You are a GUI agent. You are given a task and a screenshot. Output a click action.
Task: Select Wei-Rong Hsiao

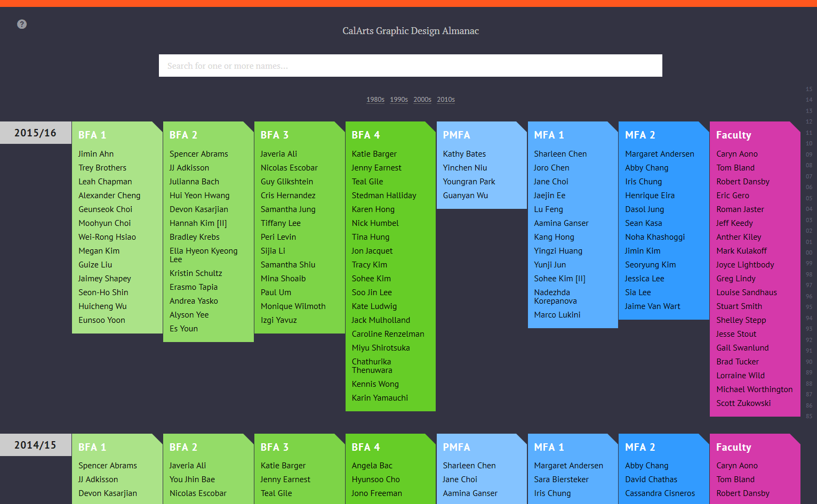(x=107, y=237)
